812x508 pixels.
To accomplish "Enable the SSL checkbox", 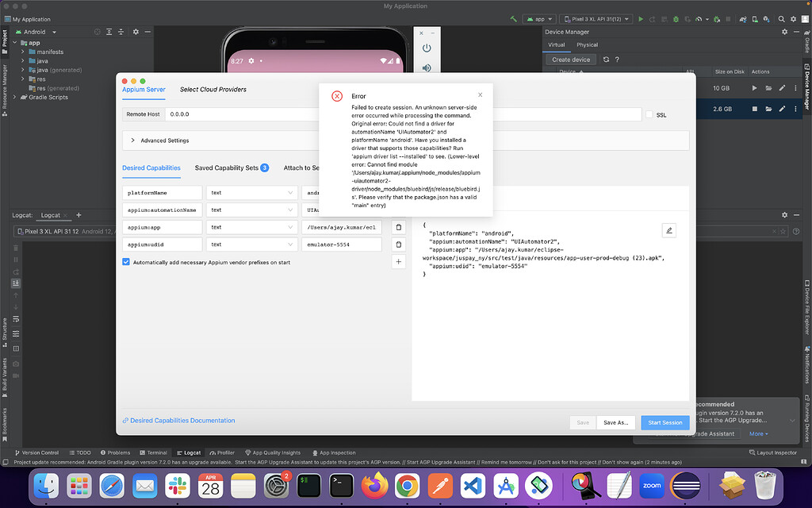I will point(648,114).
